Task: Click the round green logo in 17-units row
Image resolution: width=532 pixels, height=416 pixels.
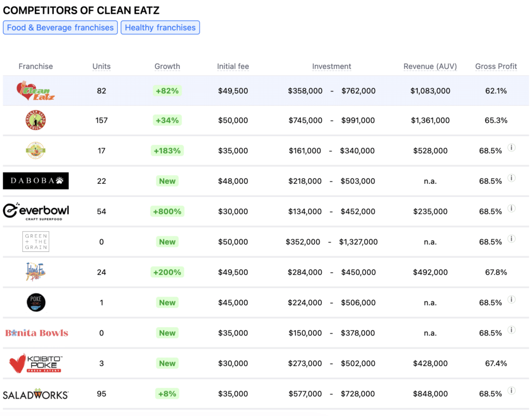Action: pyautogui.click(x=36, y=151)
